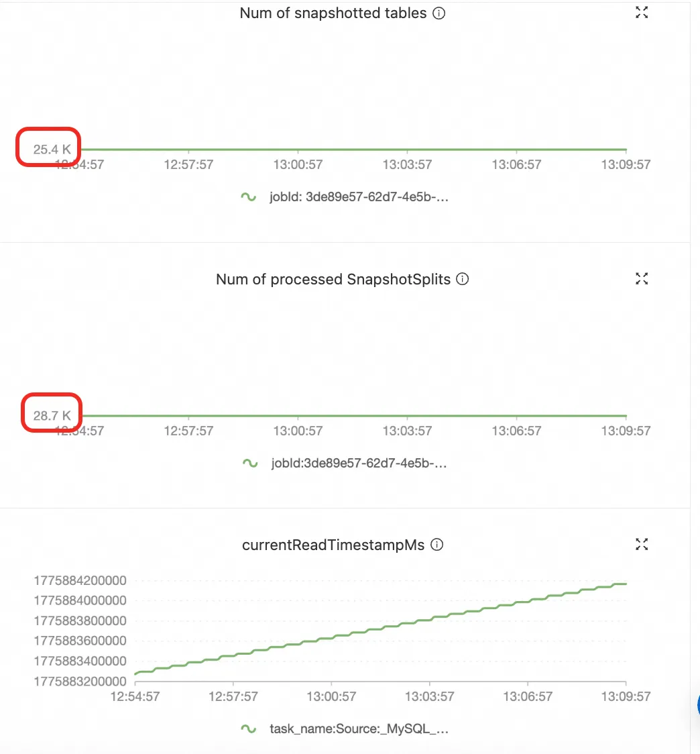
Task: Click the green legend icon for snapshotted tables jobId
Action: (x=249, y=197)
